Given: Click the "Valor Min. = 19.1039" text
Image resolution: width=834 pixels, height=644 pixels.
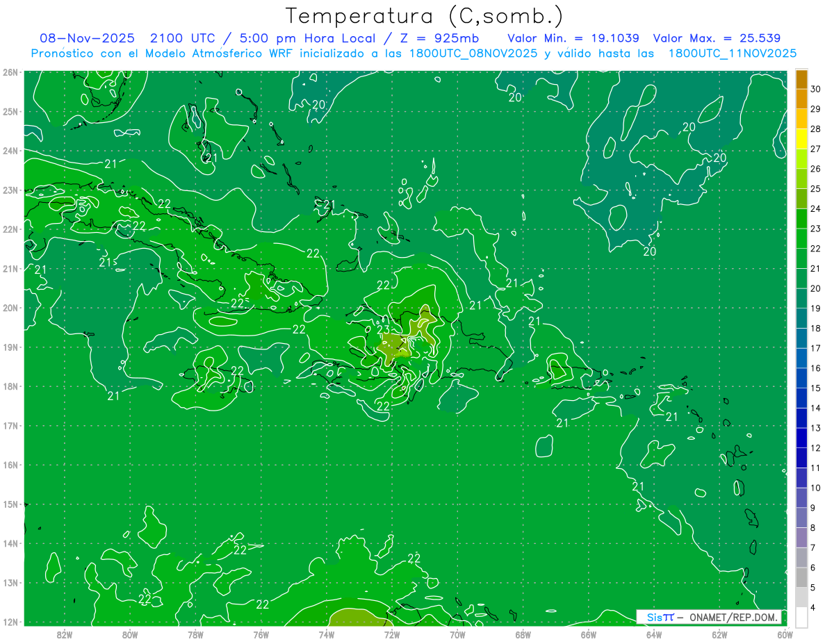Looking at the screenshot, I should (573, 38).
